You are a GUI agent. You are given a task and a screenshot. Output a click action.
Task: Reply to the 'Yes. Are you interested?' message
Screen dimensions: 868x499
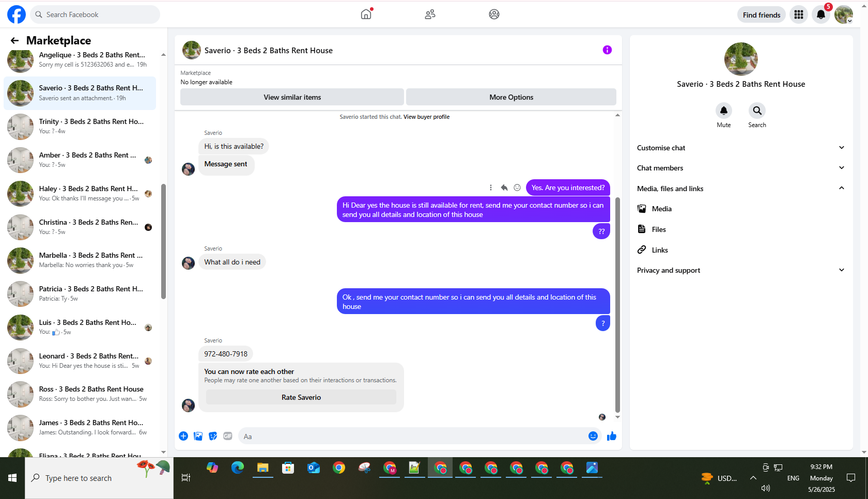pos(504,188)
